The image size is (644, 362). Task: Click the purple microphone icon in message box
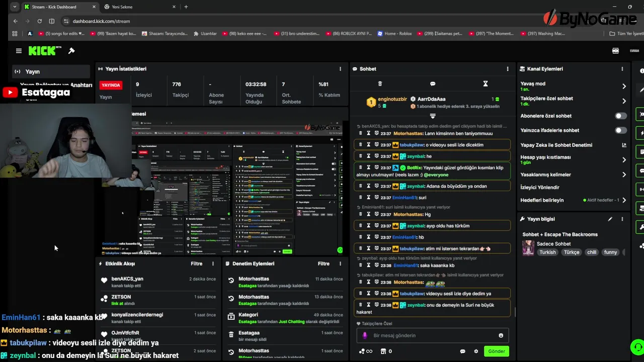click(365, 335)
